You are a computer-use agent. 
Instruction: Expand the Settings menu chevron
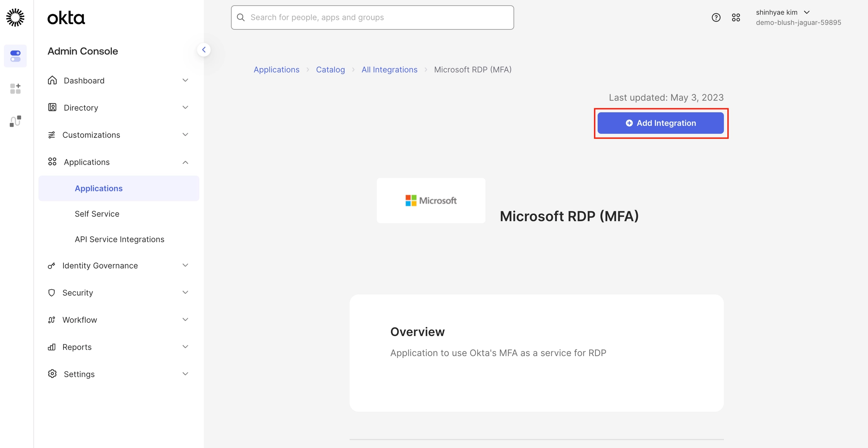tap(185, 374)
